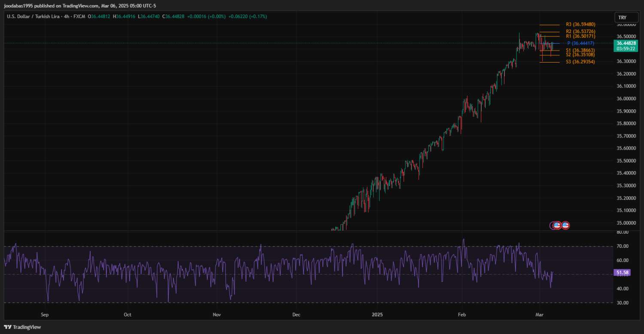
Task: Click the 36.00000 price axis label
Action: [626, 99]
